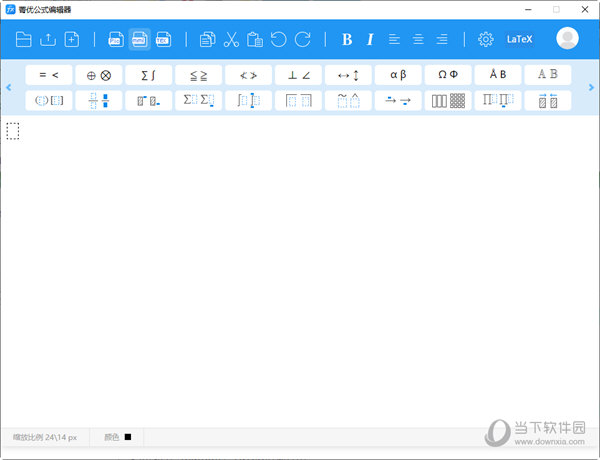The width and height of the screenshot is (600, 460).
Task: Open the Ω Φ uppercase Greek group
Action: click(x=448, y=75)
